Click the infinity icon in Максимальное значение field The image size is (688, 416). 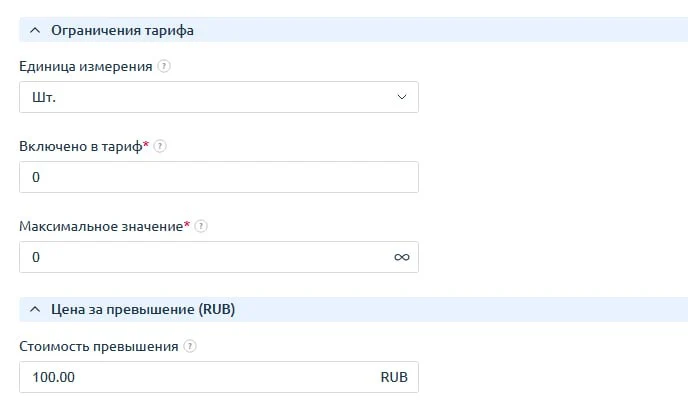(x=401, y=257)
